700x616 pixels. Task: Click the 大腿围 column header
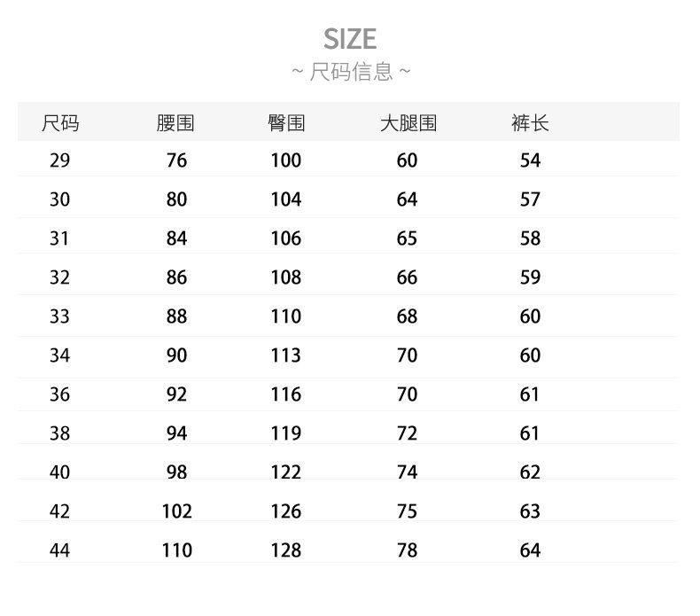[408, 123]
